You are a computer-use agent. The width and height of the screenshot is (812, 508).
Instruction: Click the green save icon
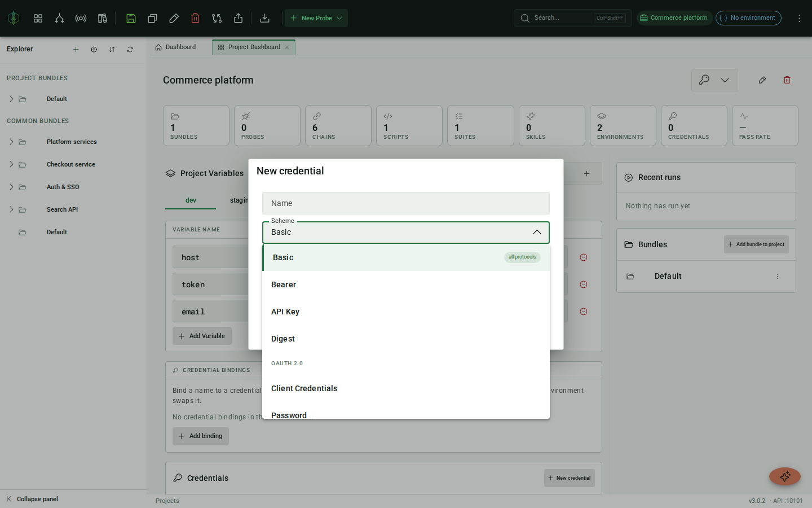(x=131, y=18)
